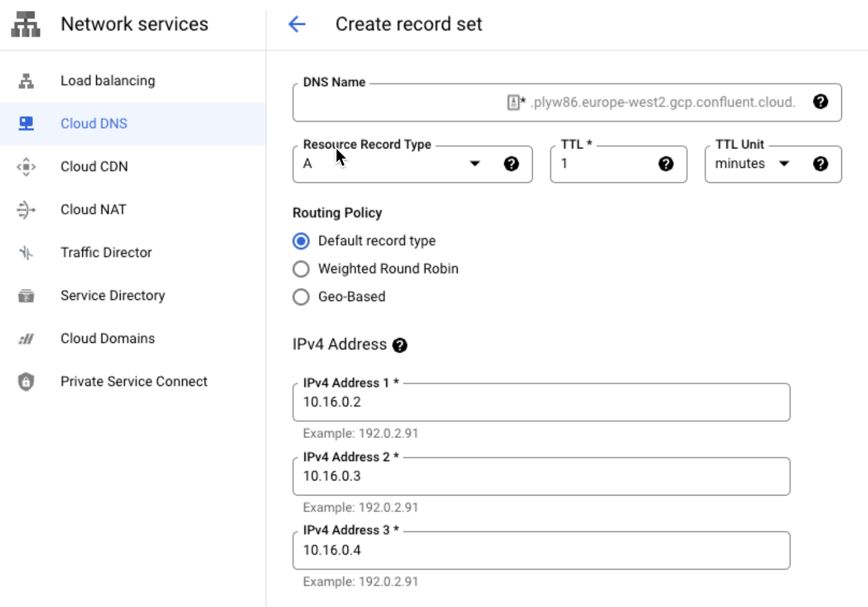
Task: Select the Traffic Director icon
Action: [x=26, y=252]
